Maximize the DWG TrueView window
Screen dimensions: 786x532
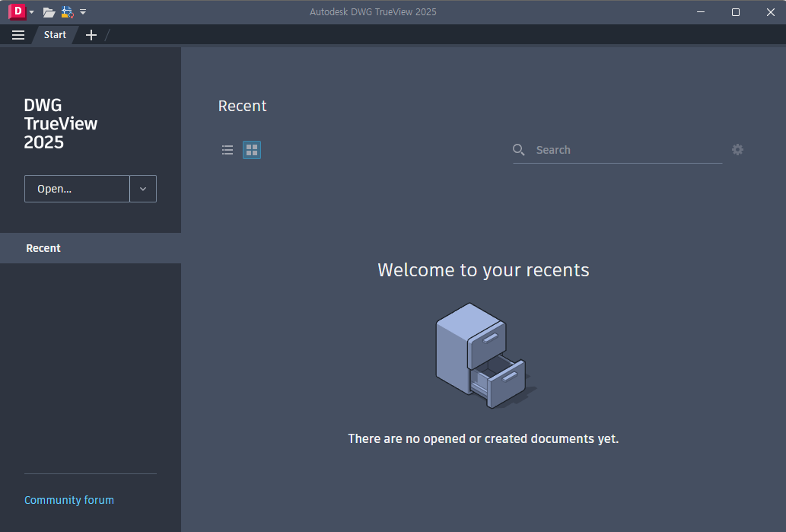click(x=736, y=12)
